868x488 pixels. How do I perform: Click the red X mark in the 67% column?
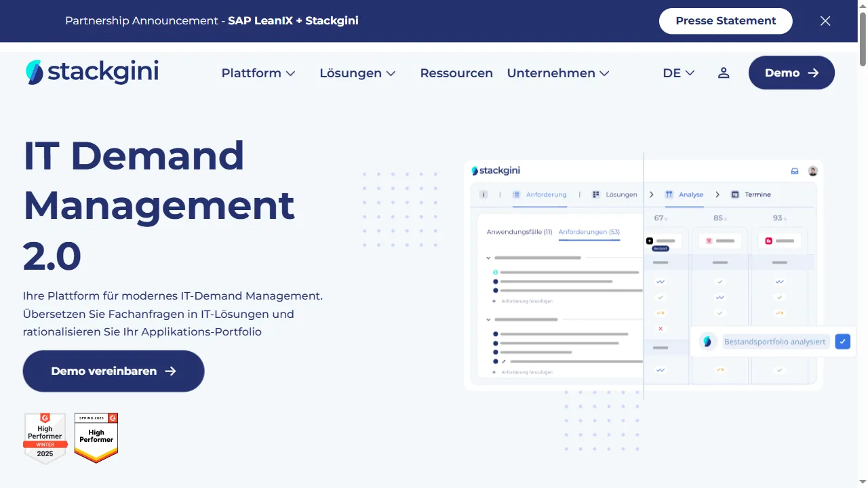pos(660,328)
